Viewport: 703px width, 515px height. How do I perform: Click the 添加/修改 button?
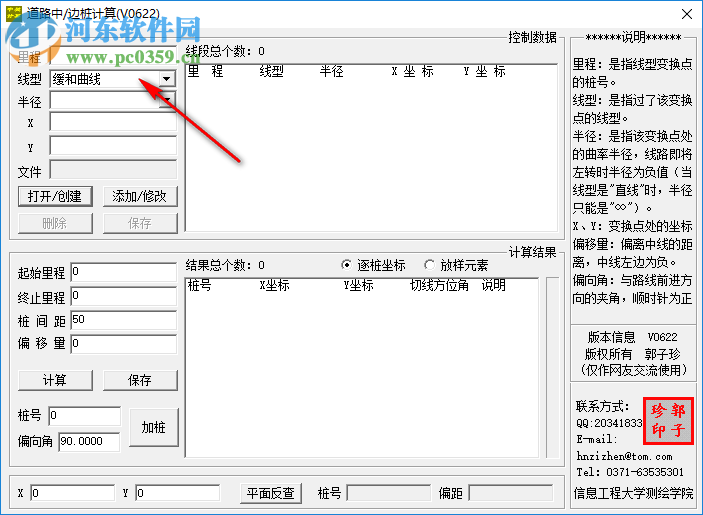[x=140, y=196]
